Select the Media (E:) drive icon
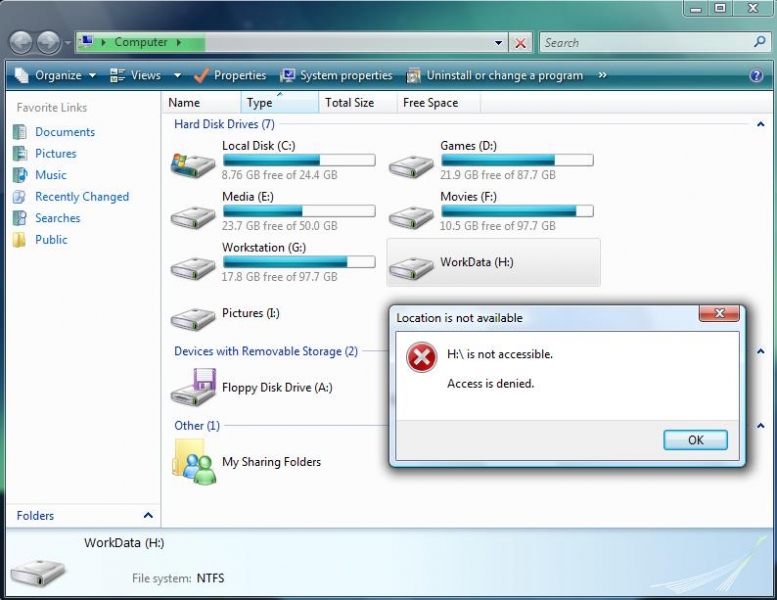 (x=193, y=214)
